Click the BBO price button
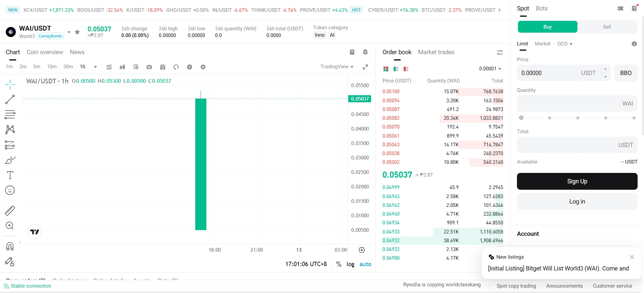The image size is (644, 293). coord(626,73)
